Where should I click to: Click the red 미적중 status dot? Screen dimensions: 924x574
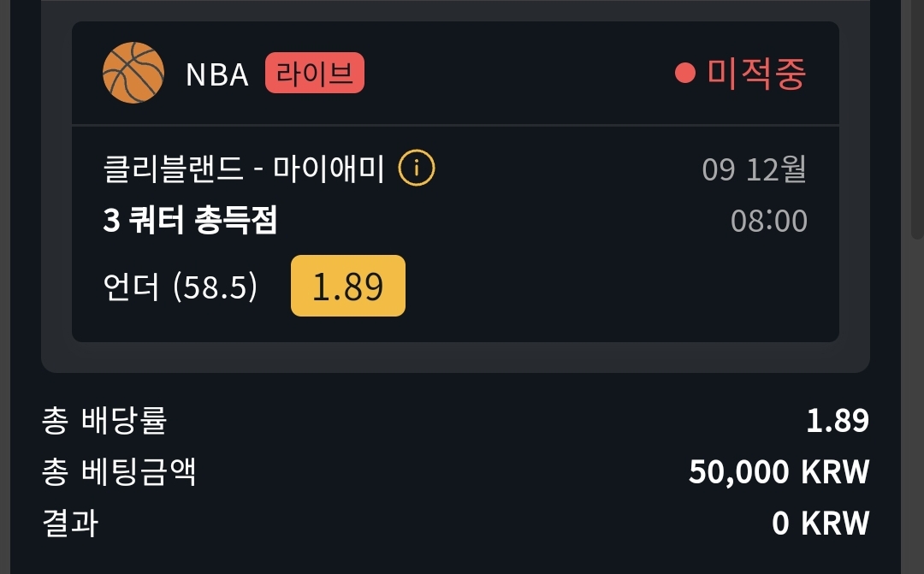point(685,73)
